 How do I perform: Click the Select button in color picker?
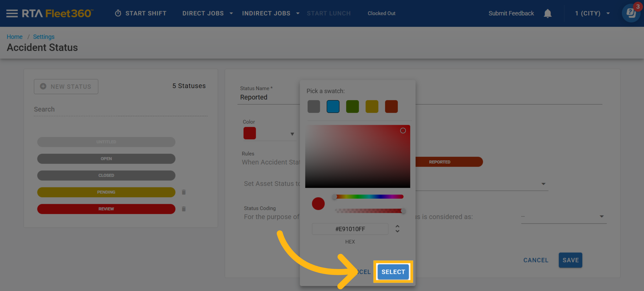pos(393,272)
